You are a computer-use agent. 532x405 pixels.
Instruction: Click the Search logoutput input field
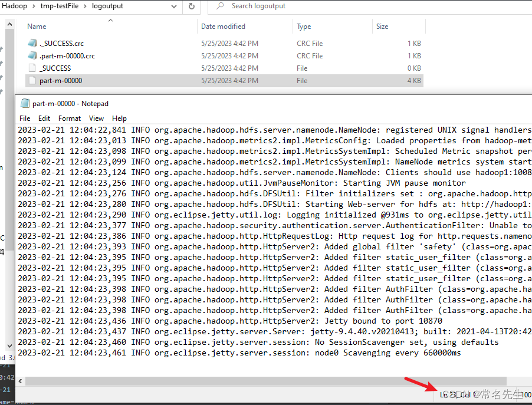(370, 6)
